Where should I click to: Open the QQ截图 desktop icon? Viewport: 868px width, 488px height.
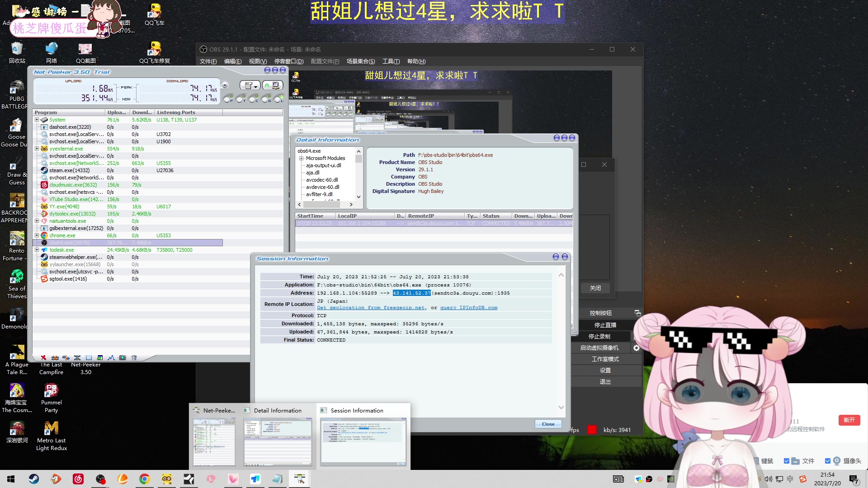[x=85, y=52]
